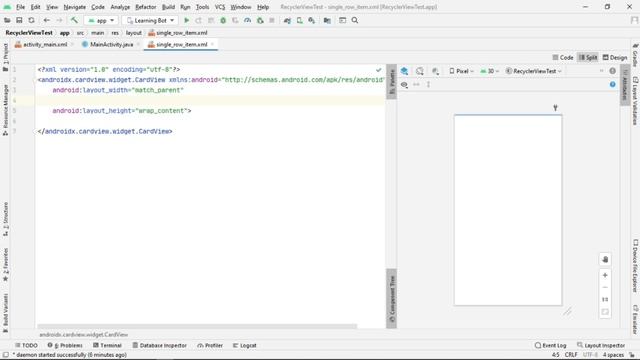
Task: Click Apply Changes icon with Android bug
Action: [260, 20]
